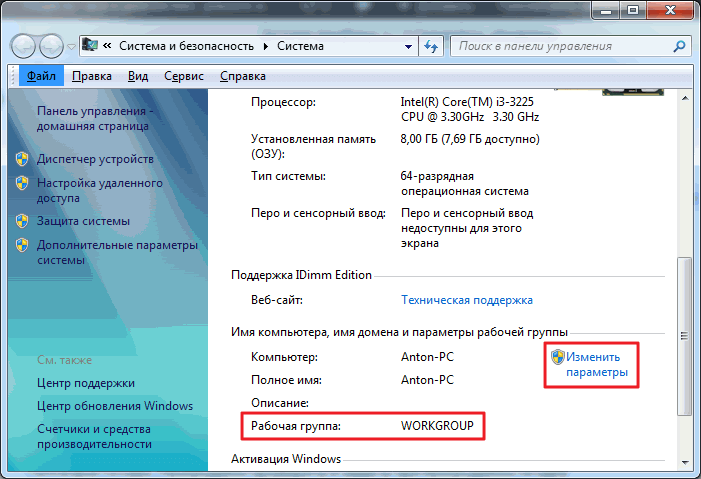The image size is (701, 479).
Task: Select 'Система и безопасность' breadcrumb
Action: [x=186, y=46]
